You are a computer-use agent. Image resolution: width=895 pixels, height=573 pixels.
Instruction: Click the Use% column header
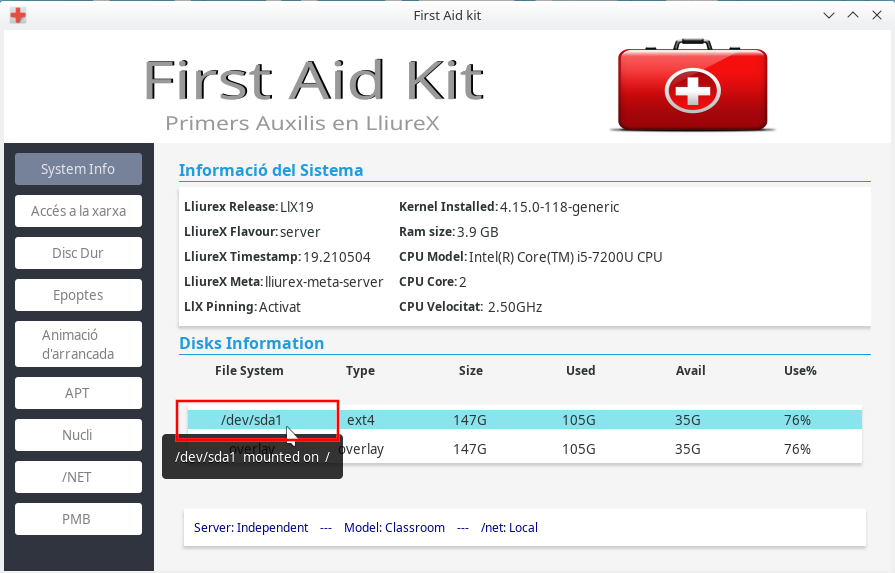(799, 371)
